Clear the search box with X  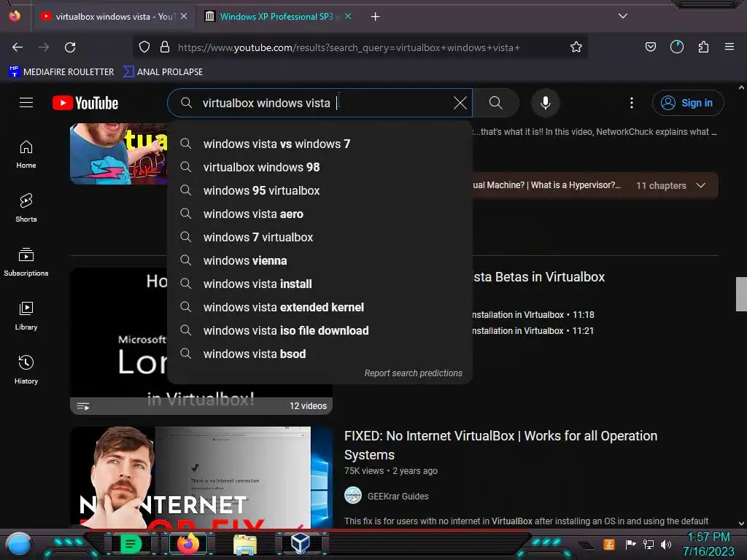(x=460, y=103)
